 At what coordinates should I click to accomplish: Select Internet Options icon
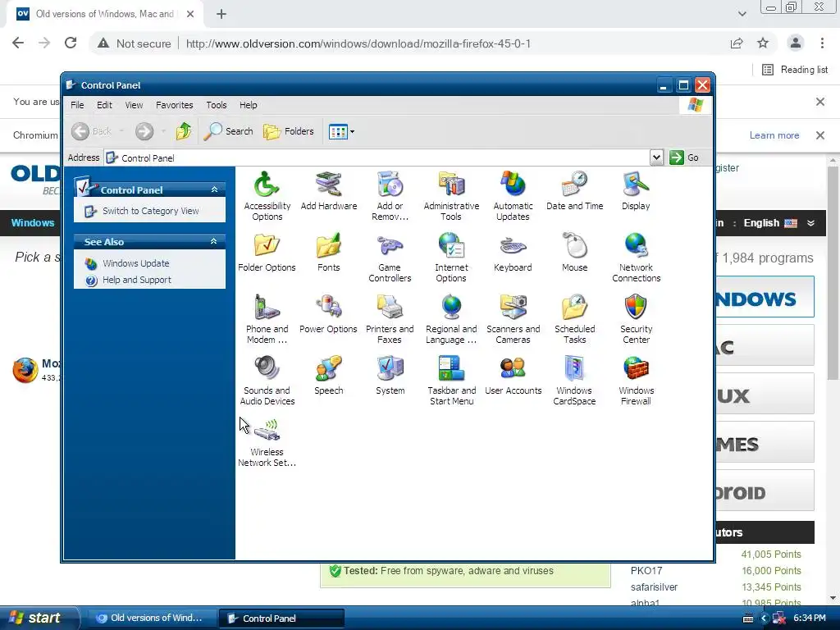click(x=451, y=257)
